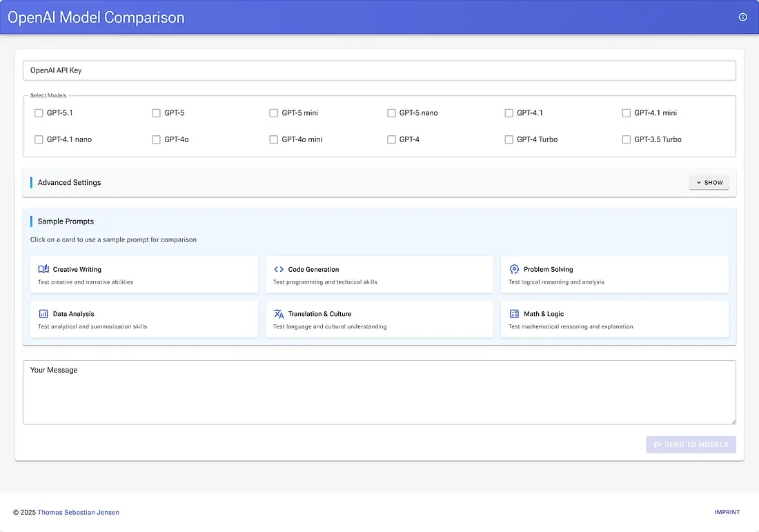Screen dimensions: 759x532
Task: Click the Math & Logic calculator icon
Action: point(514,313)
